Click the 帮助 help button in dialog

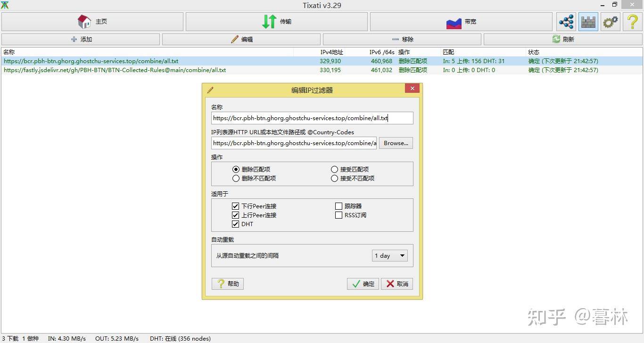(228, 284)
